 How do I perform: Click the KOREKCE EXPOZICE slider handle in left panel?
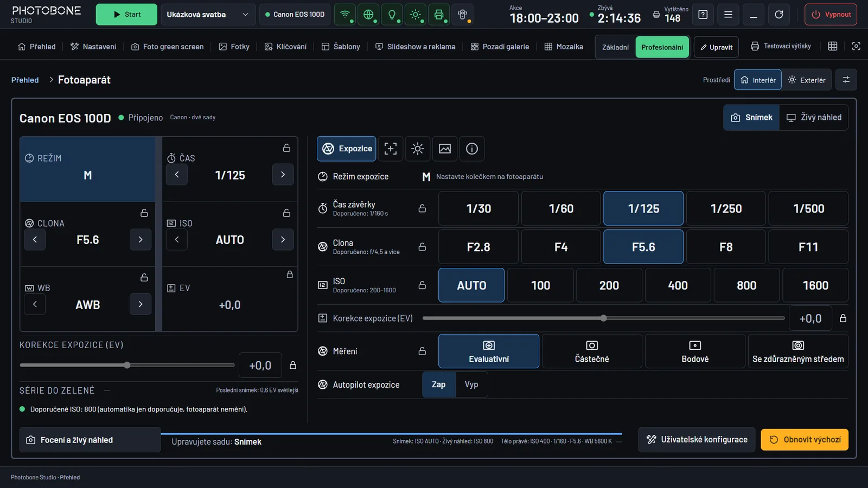[127, 365]
